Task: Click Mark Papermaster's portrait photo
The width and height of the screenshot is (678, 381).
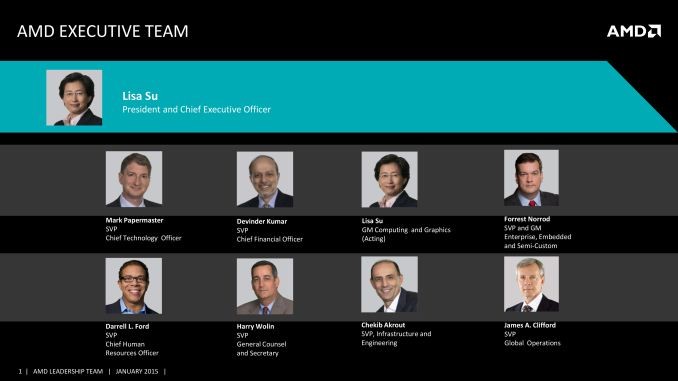Action: coord(134,179)
